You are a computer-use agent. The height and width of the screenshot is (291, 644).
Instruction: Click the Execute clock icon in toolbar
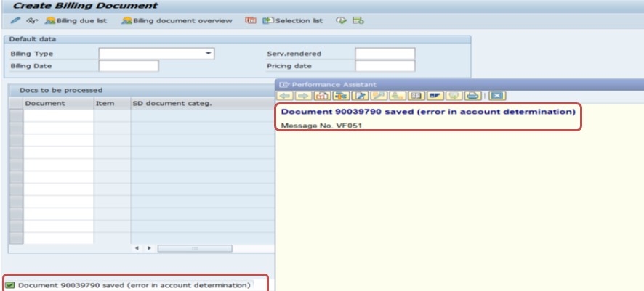click(x=342, y=20)
